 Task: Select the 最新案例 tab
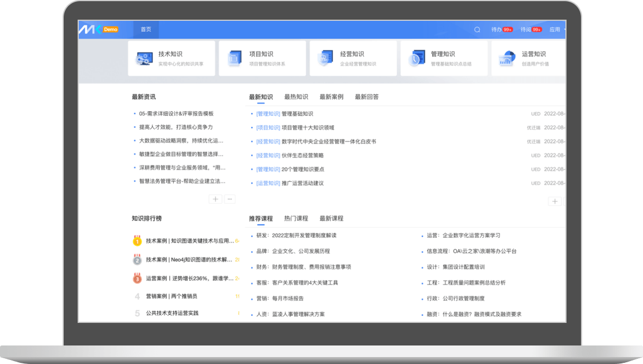pyautogui.click(x=331, y=97)
